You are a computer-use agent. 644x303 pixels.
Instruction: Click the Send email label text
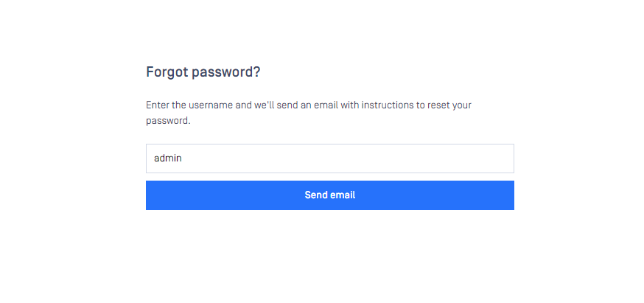tap(330, 195)
